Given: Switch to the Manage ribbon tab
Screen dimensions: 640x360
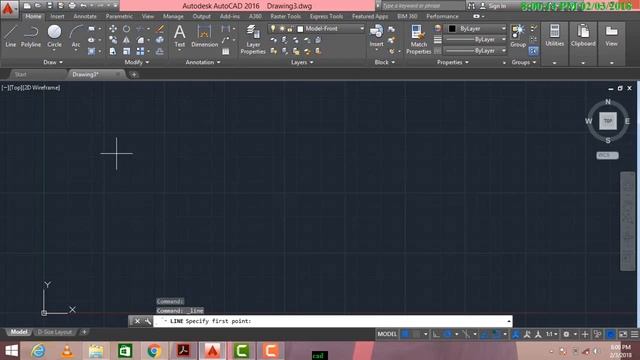Looking at the screenshot, I should pyautogui.click(x=173, y=16).
